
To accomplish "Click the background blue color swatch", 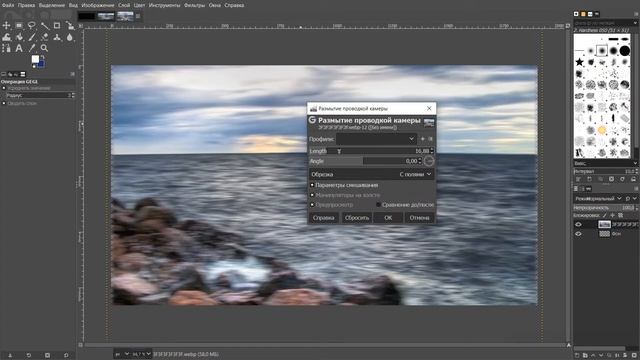I will [x=42, y=64].
